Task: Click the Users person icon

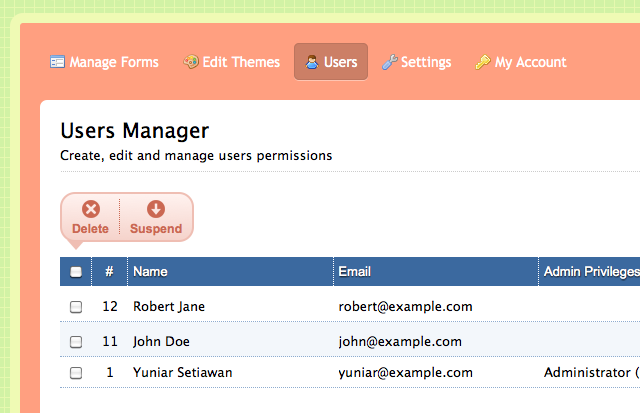Action: [312, 62]
